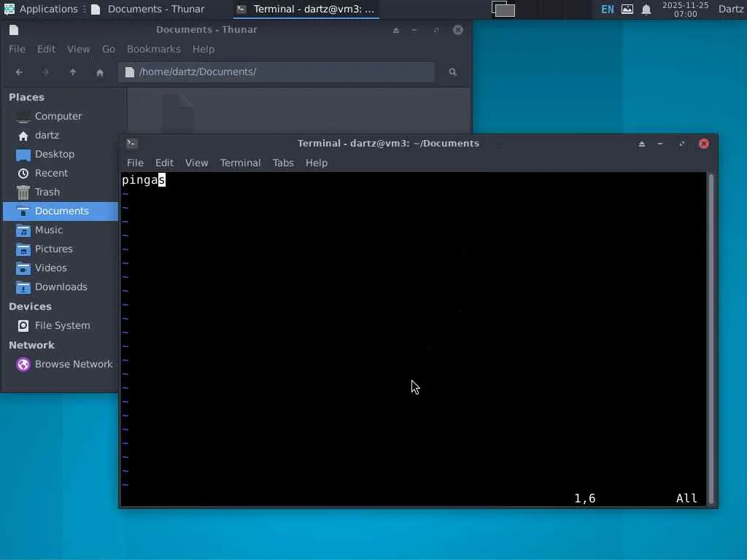Open Thunar View menu

click(78, 49)
